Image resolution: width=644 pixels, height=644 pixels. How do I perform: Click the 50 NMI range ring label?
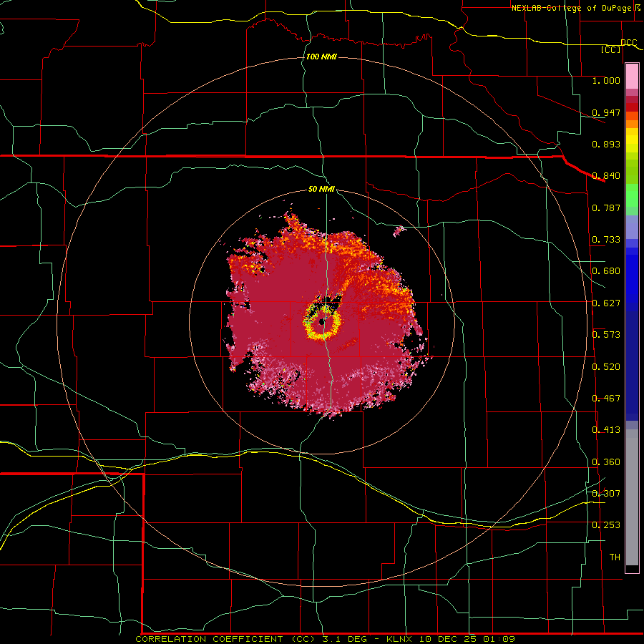pyautogui.click(x=321, y=189)
